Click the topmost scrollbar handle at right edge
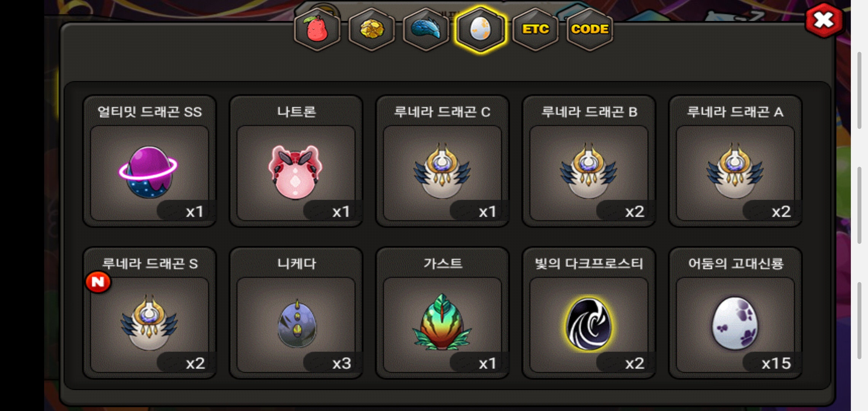 [x=859, y=90]
